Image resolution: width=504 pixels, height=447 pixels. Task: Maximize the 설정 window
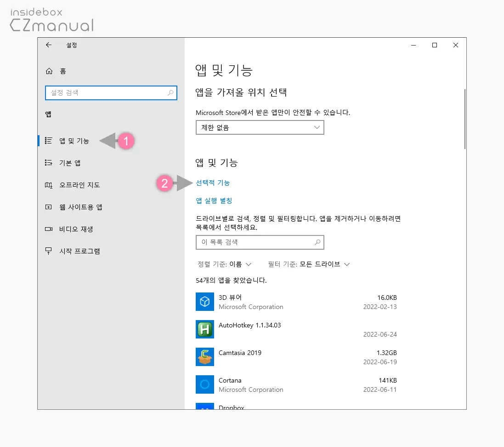click(435, 45)
